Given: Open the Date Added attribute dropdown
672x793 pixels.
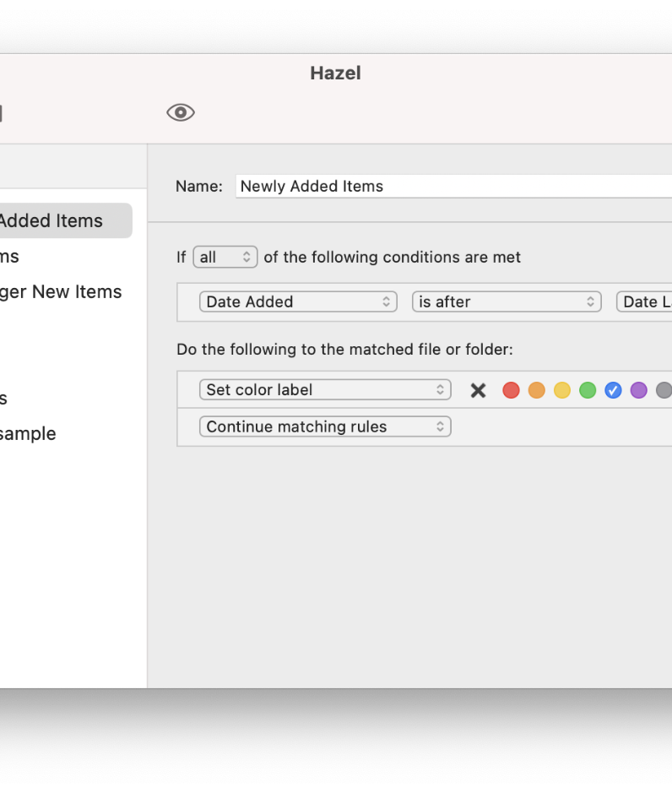Looking at the screenshot, I should [298, 302].
